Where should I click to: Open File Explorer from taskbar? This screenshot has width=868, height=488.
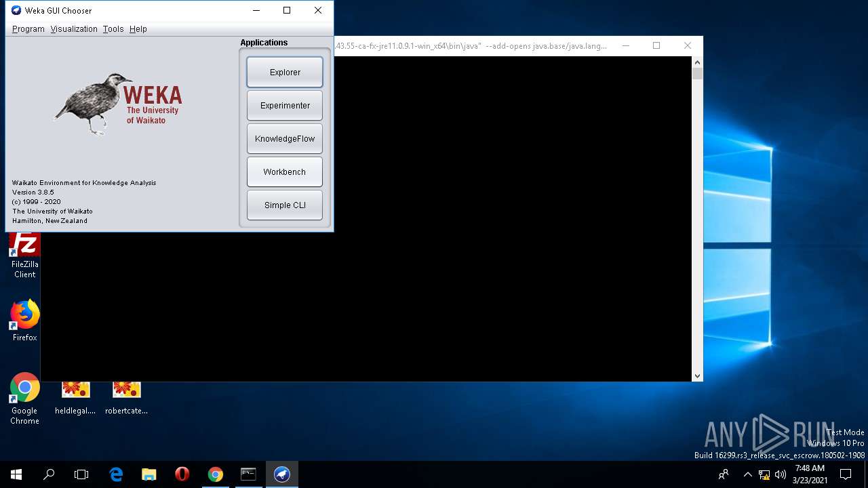pos(149,474)
